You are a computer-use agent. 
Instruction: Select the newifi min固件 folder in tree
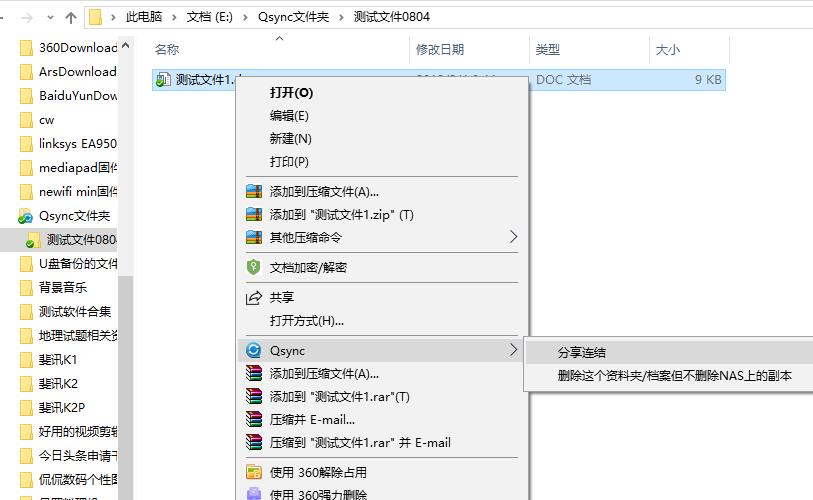(78, 192)
